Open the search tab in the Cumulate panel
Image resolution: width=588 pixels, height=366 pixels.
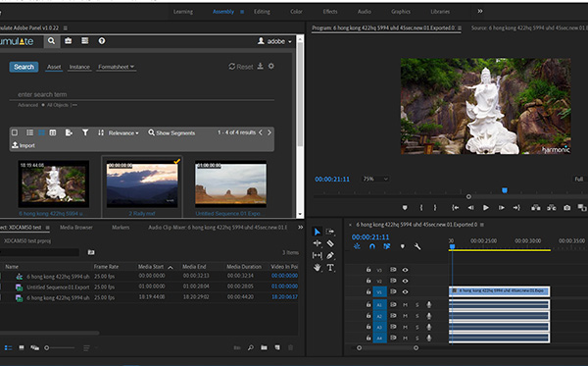point(51,41)
